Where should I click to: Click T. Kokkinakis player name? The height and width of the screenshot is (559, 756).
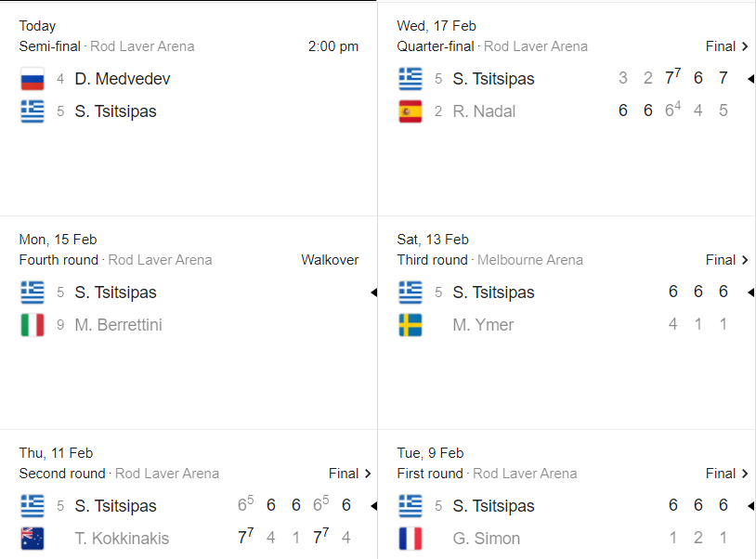[122, 539]
